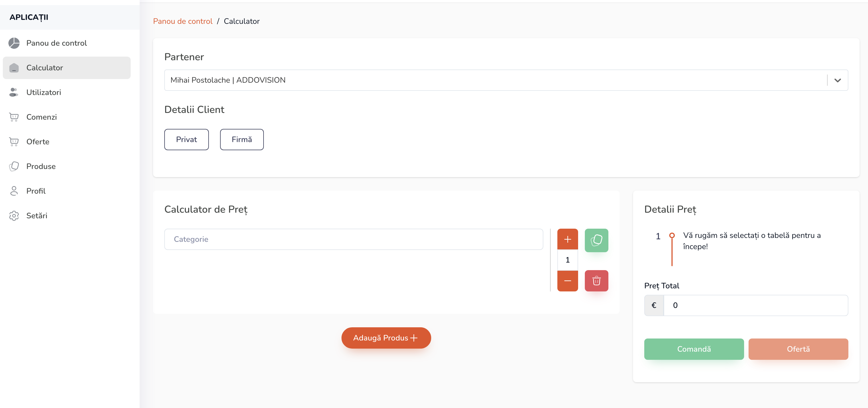
Task: Open the Oferte menu item
Action: click(x=38, y=142)
